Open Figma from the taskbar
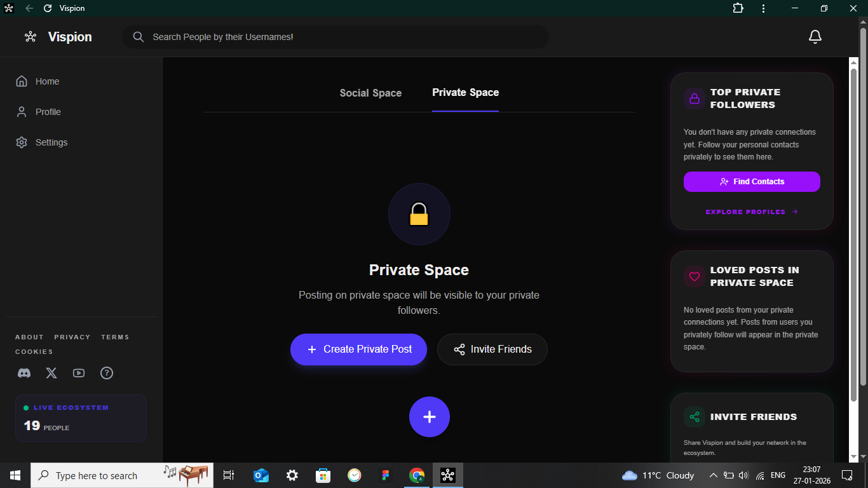Viewport: 868px width, 488px height. 386,475
